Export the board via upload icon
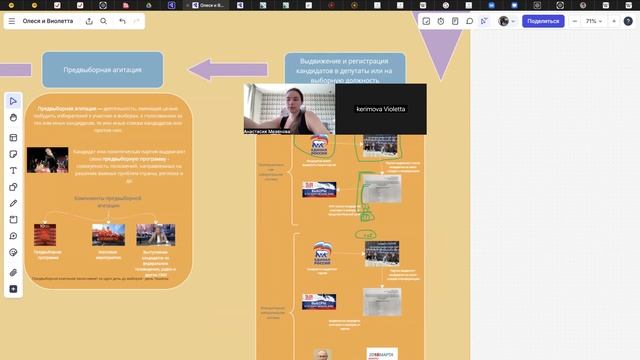640x360 pixels. (x=89, y=21)
